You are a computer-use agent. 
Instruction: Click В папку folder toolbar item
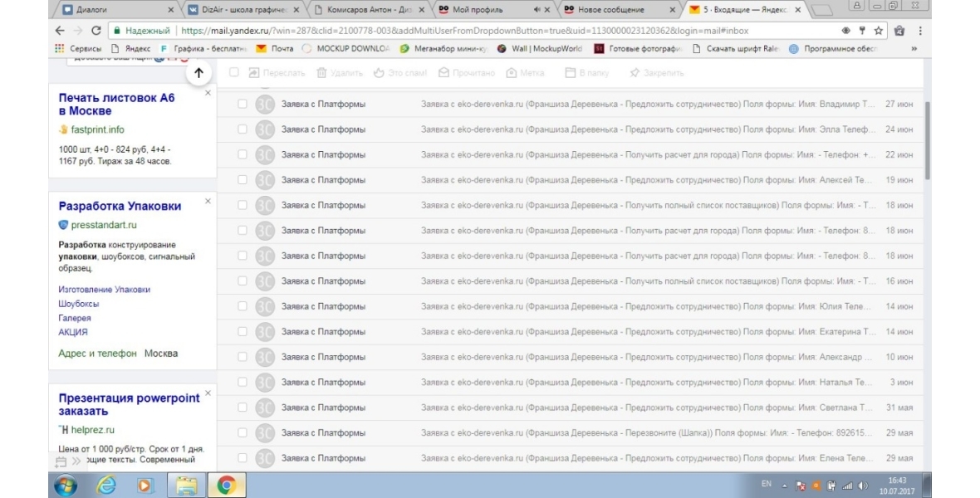[587, 73]
